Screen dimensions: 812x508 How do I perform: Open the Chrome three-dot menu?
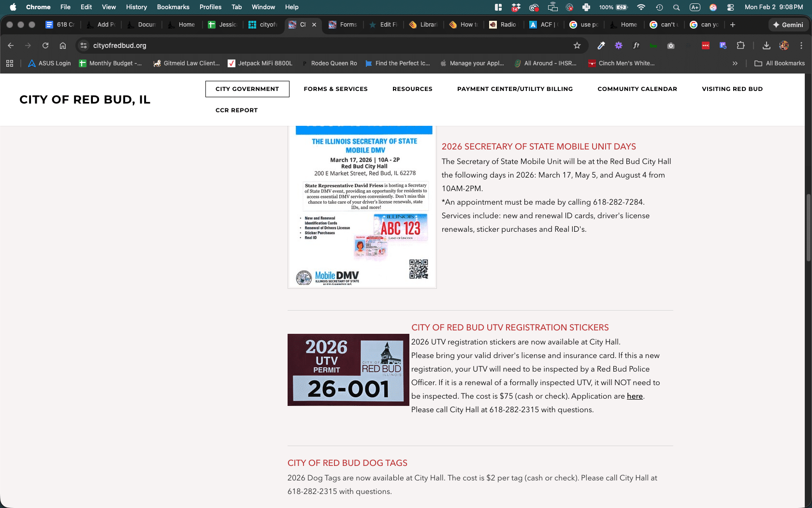coord(801,45)
